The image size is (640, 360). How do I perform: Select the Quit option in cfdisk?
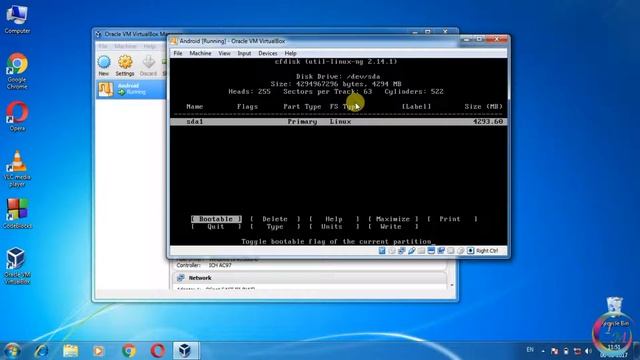216,227
